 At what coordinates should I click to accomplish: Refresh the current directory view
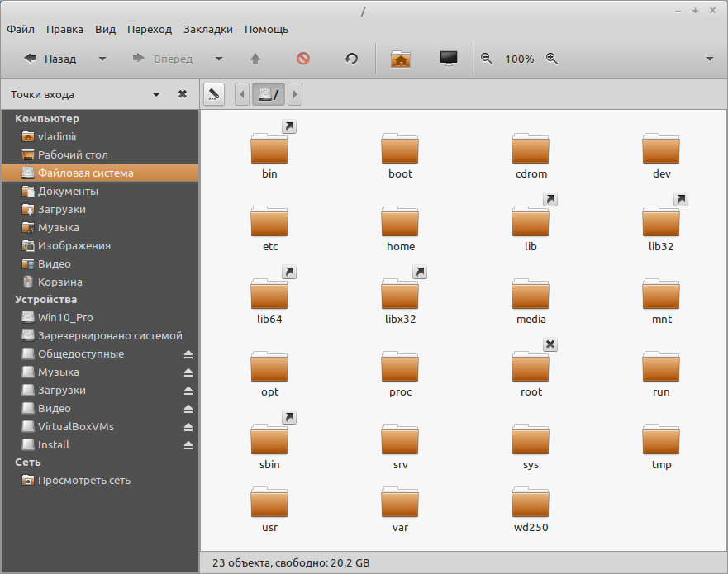pyautogui.click(x=350, y=59)
